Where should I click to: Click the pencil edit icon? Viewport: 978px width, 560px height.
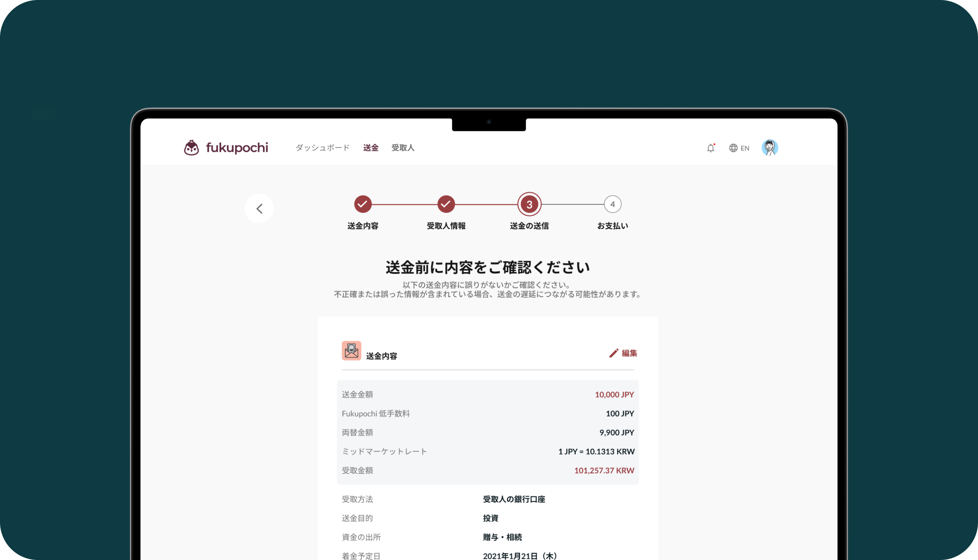pos(613,353)
